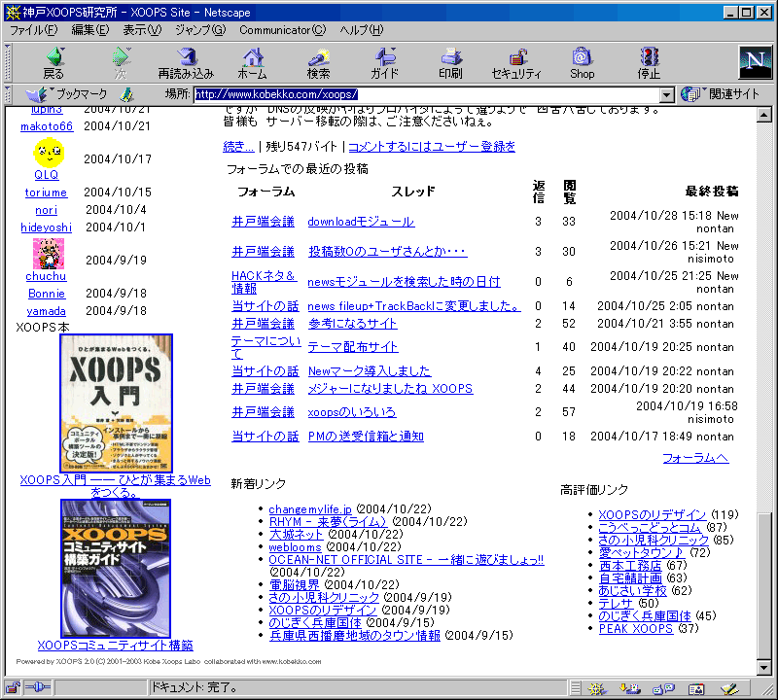Click コメントするにはユーザー登録を link
Viewport: 778px width, 700px height.
pyautogui.click(x=432, y=147)
